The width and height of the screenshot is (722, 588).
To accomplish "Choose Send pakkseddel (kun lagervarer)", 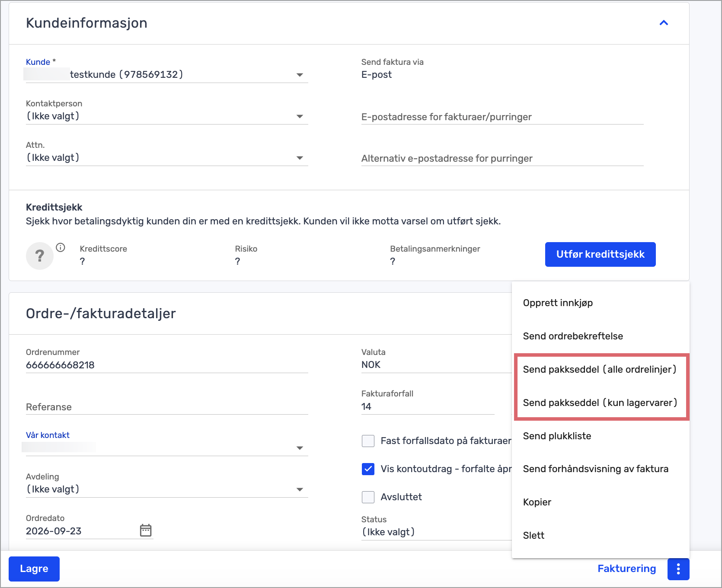I will [601, 403].
